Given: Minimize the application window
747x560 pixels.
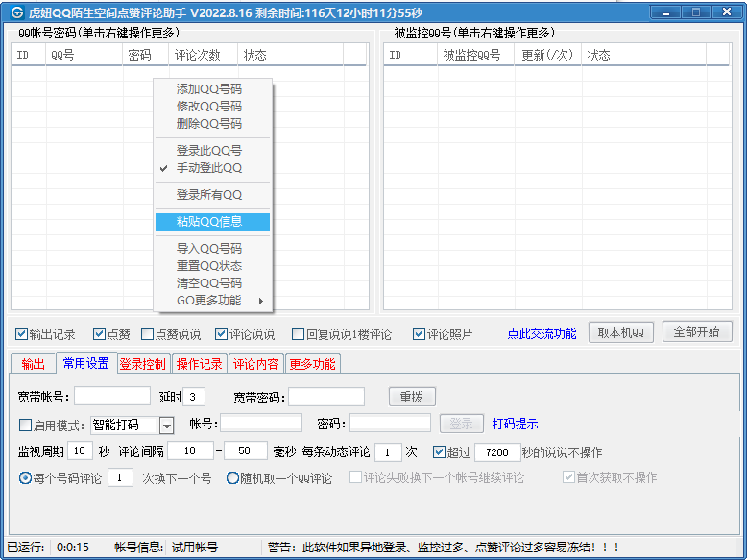Looking at the screenshot, I should [x=666, y=12].
